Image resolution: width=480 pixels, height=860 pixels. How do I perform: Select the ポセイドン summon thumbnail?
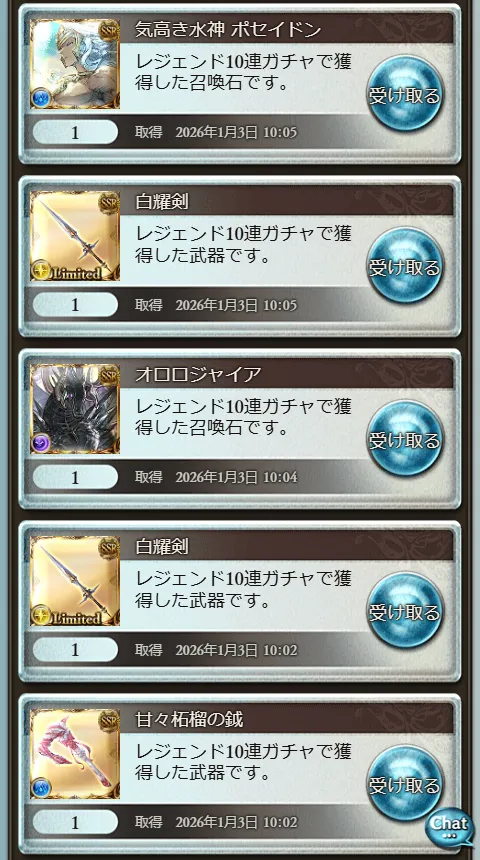point(75,64)
